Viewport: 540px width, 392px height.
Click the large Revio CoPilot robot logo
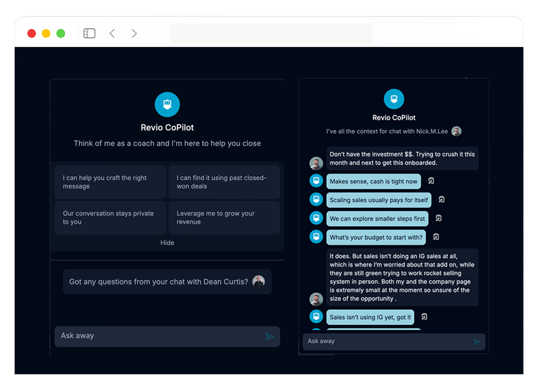coord(167,104)
